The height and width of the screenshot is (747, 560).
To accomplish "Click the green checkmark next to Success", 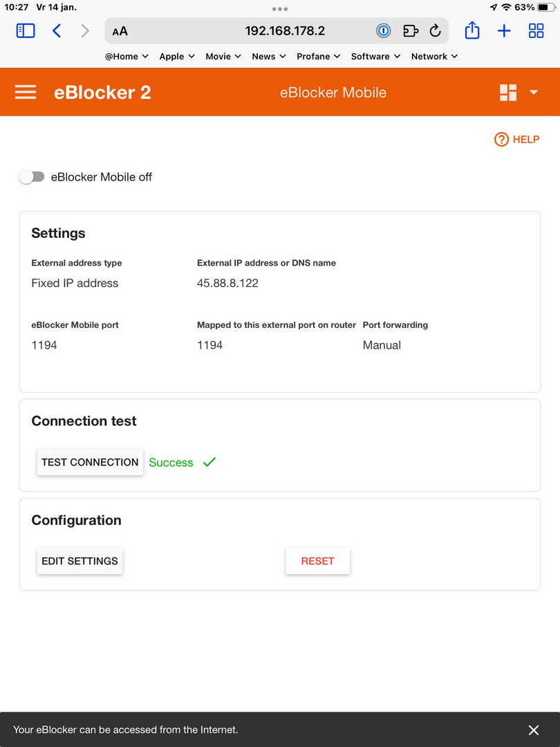I will click(209, 462).
